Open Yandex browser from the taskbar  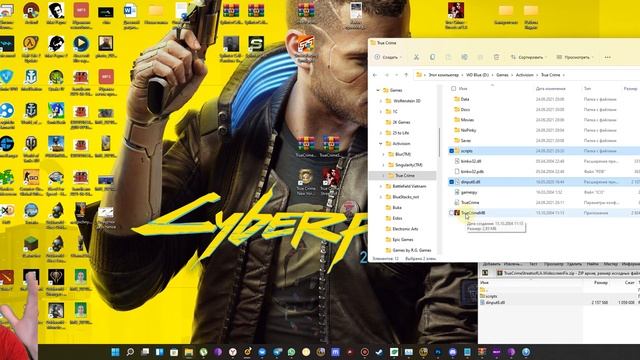(233, 352)
